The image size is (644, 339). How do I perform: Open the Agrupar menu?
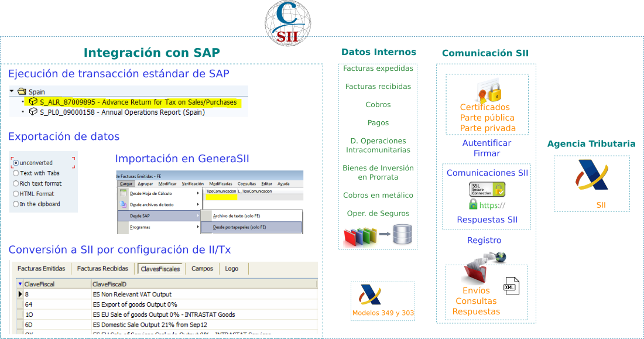[145, 184]
